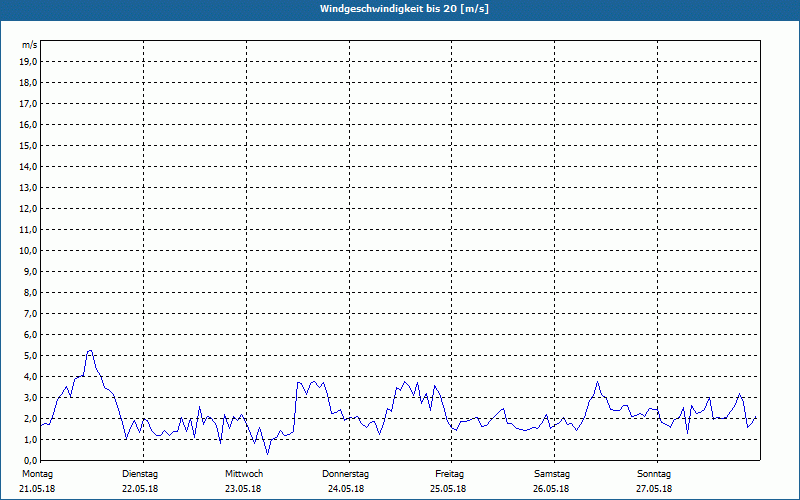Select the 3,0 y-axis label

(x=30, y=397)
